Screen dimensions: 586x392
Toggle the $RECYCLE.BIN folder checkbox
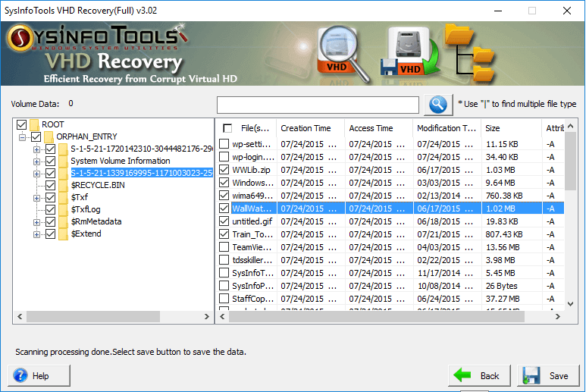pyautogui.click(x=51, y=185)
